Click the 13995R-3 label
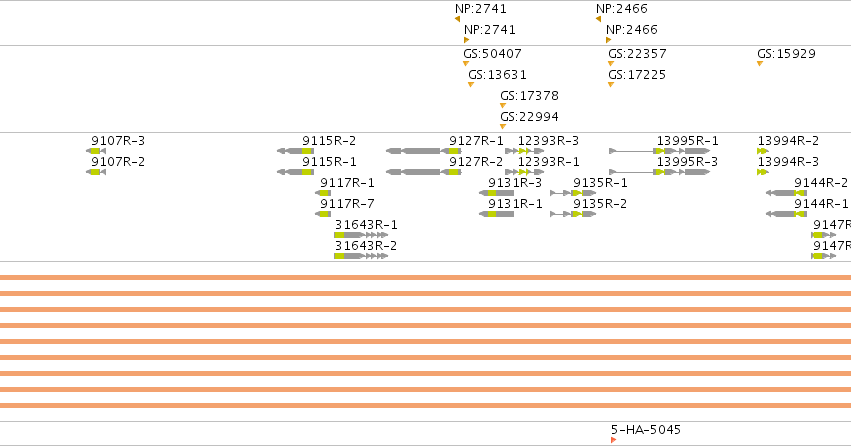The height and width of the screenshot is (446, 851). (x=687, y=162)
